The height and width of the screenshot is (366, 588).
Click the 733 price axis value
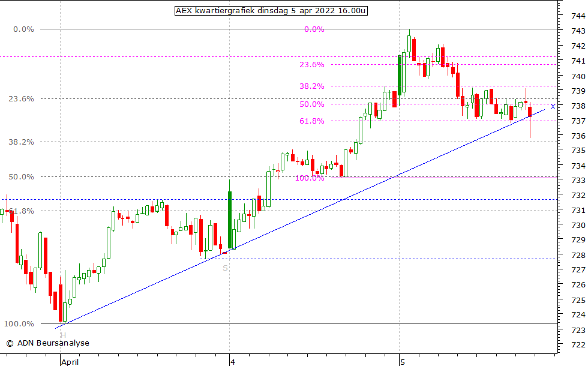pos(578,181)
